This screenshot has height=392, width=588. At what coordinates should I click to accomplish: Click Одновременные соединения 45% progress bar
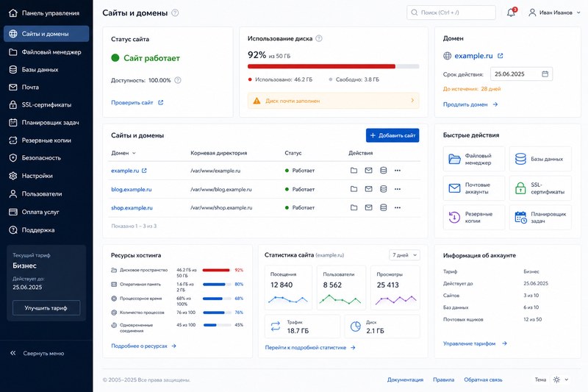(217, 325)
